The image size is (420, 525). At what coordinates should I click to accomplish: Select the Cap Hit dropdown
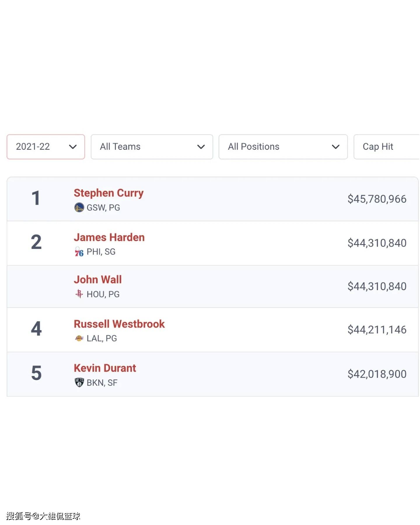[x=386, y=147]
